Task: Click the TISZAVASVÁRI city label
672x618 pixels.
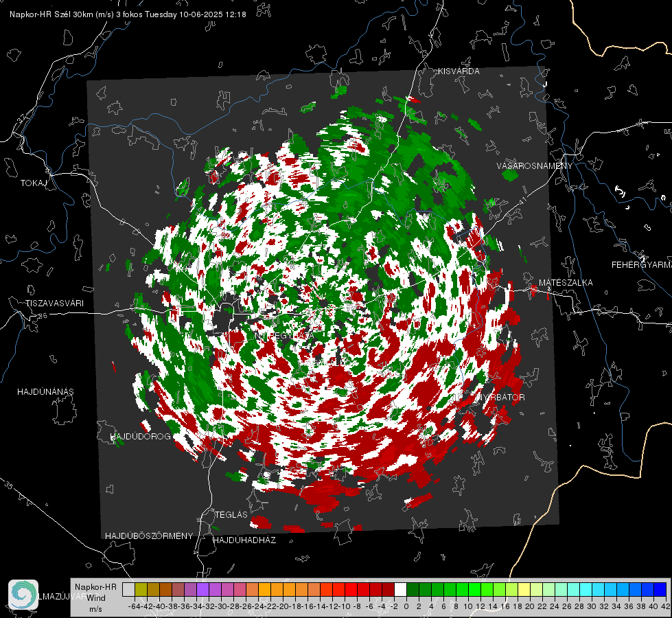Action: (x=54, y=304)
